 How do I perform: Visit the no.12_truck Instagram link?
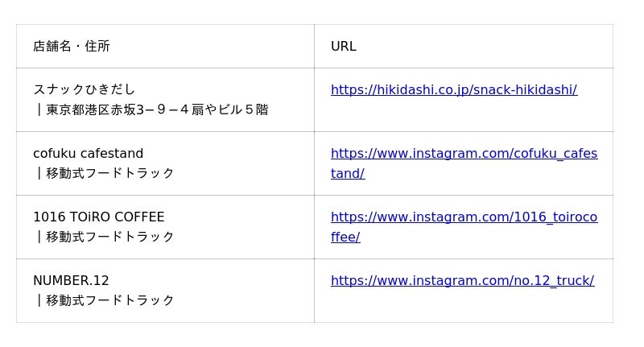(x=462, y=280)
